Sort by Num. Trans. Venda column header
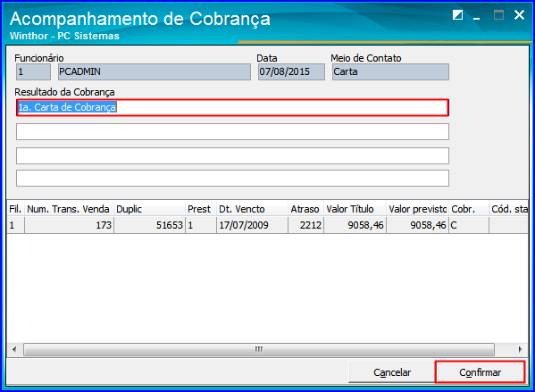The height and width of the screenshot is (392, 535). (x=69, y=209)
